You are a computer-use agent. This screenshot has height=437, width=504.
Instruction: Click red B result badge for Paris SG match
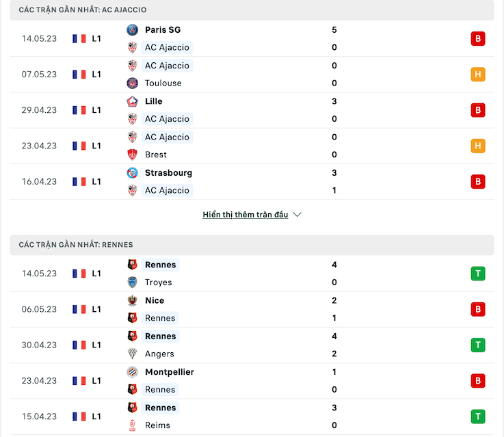(x=477, y=38)
